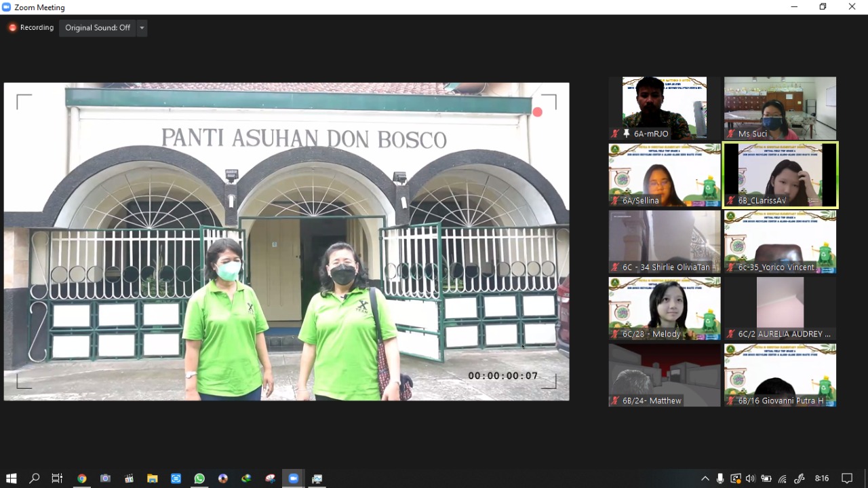
Task: Open the green globe taskbar app
Action: tap(246, 478)
